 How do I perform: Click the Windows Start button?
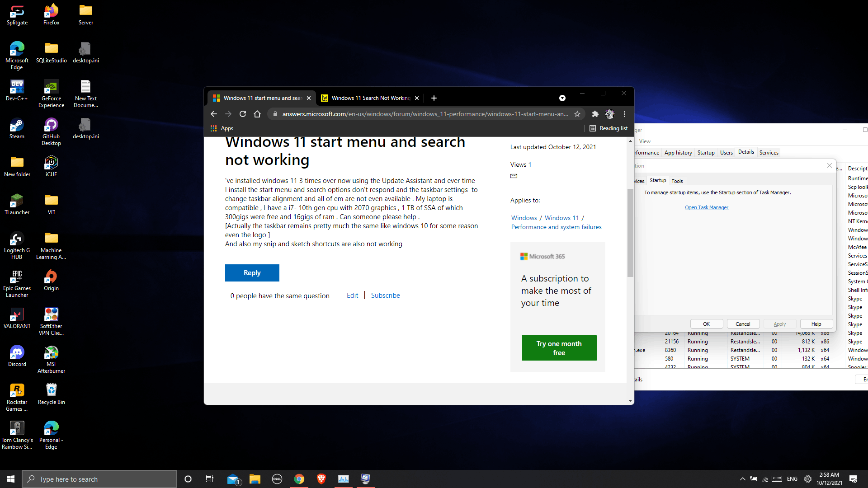coord(11,479)
